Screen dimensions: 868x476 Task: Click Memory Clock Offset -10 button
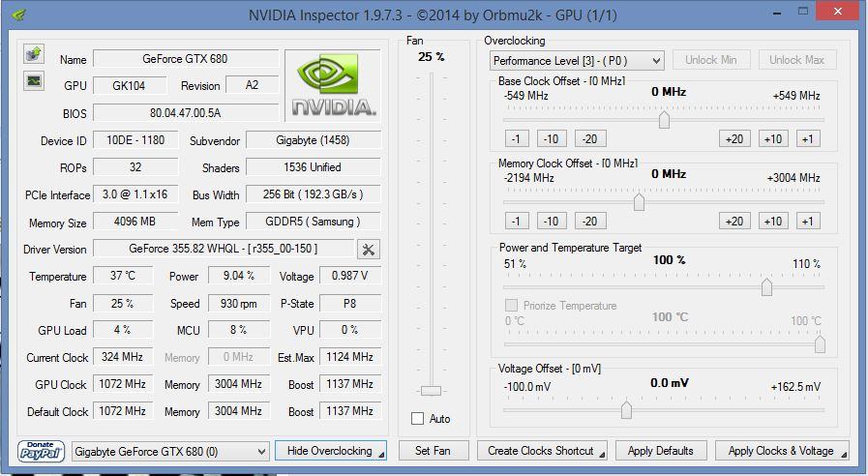pos(552,221)
